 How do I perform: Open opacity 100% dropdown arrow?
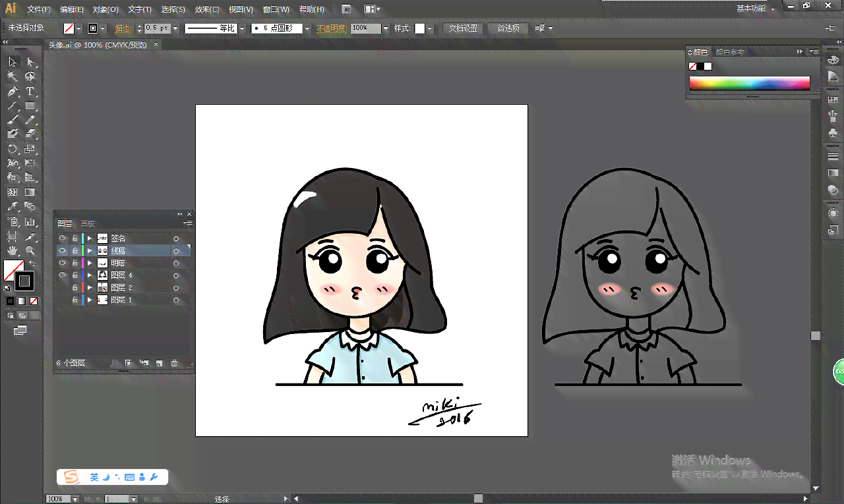click(385, 28)
